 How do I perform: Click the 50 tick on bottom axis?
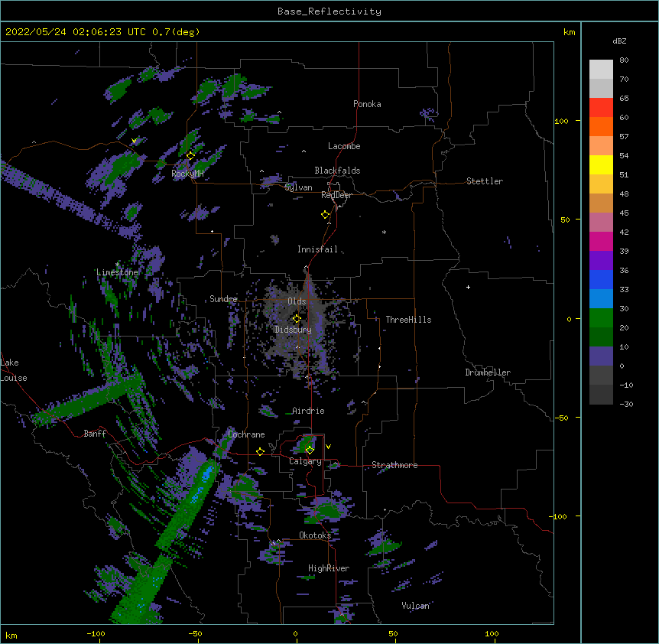(393, 633)
